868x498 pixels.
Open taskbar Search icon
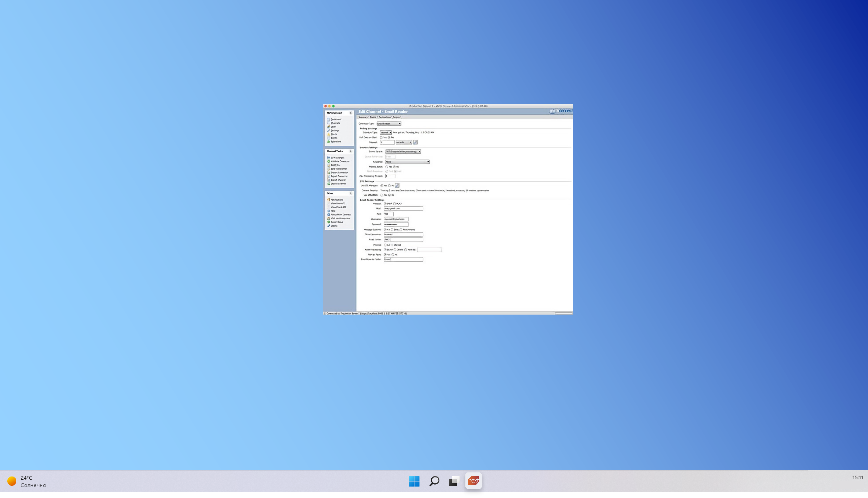(434, 481)
